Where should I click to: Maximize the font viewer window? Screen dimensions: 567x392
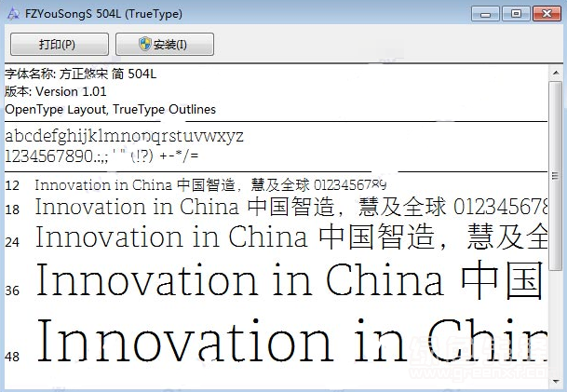(x=516, y=14)
